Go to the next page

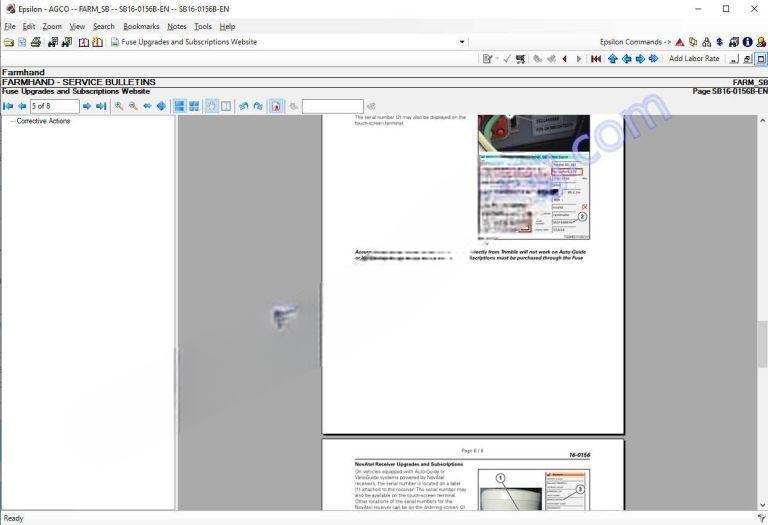pos(87,106)
